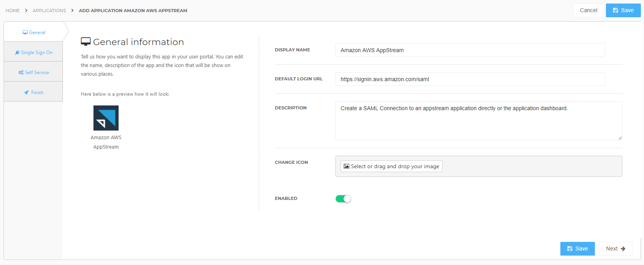Click the top Save button
Image resolution: width=644 pixels, height=265 pixels.
click(623, 10)
